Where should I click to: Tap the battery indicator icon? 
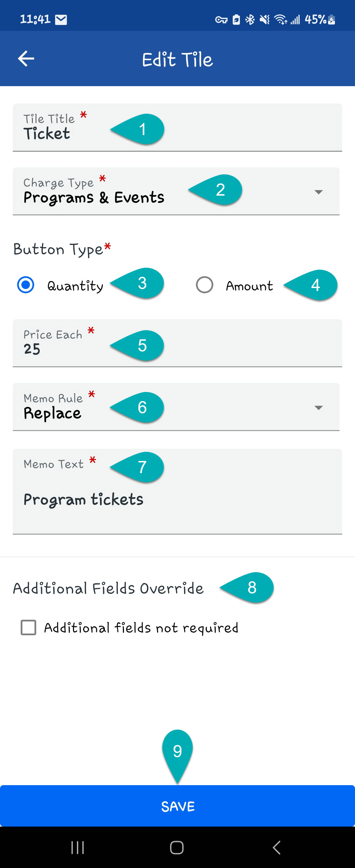tap(331, 20)
